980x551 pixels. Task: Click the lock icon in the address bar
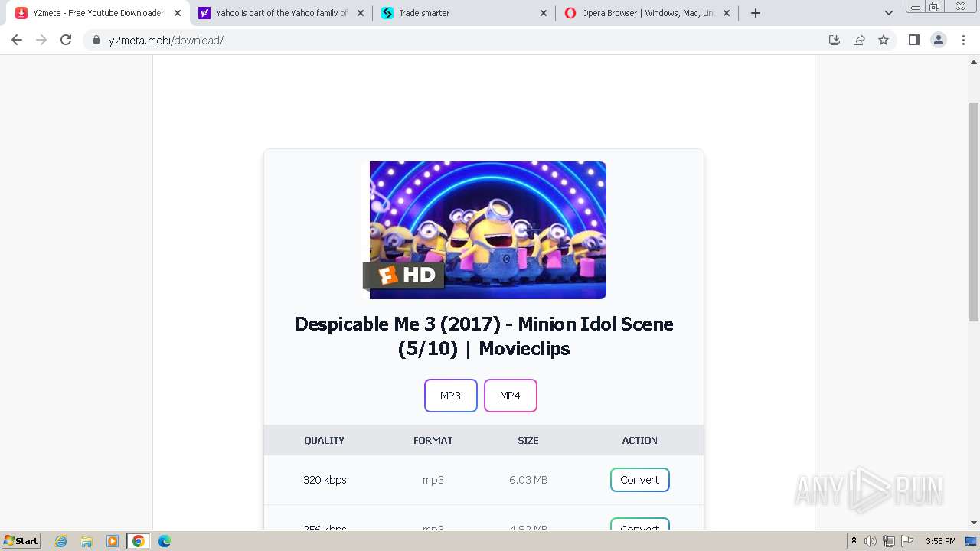click(x=96, y=40)
